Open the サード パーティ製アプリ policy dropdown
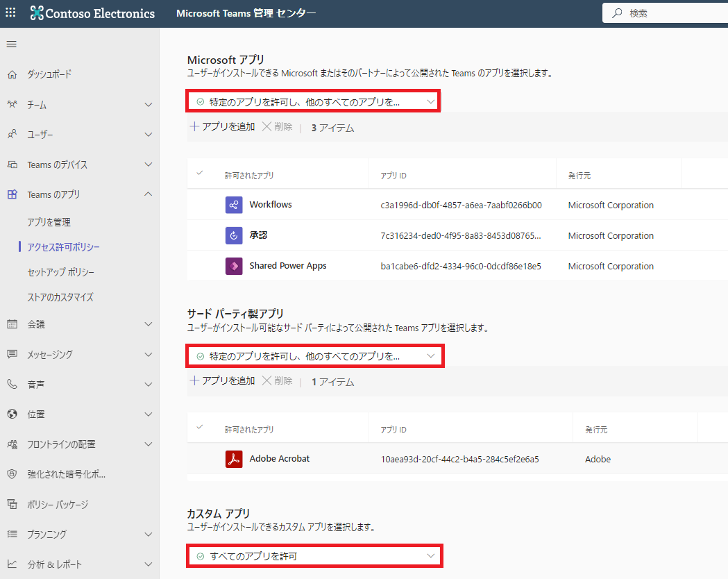The image size is (728, 579). 315,356
